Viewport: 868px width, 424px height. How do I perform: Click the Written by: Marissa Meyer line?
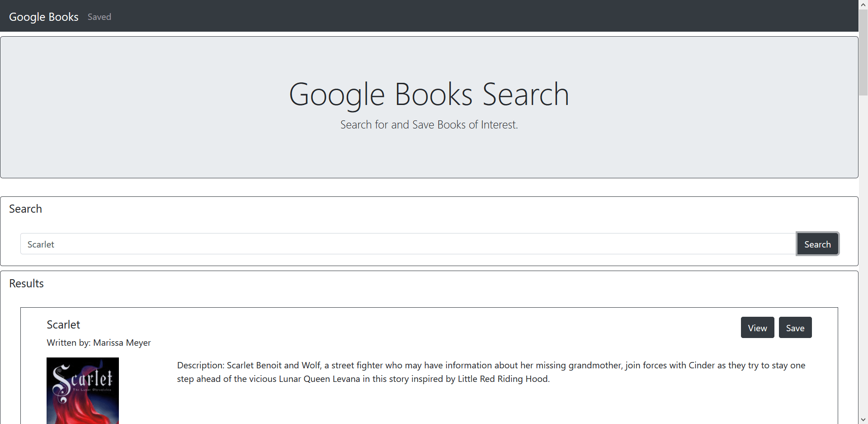[99, 343]
